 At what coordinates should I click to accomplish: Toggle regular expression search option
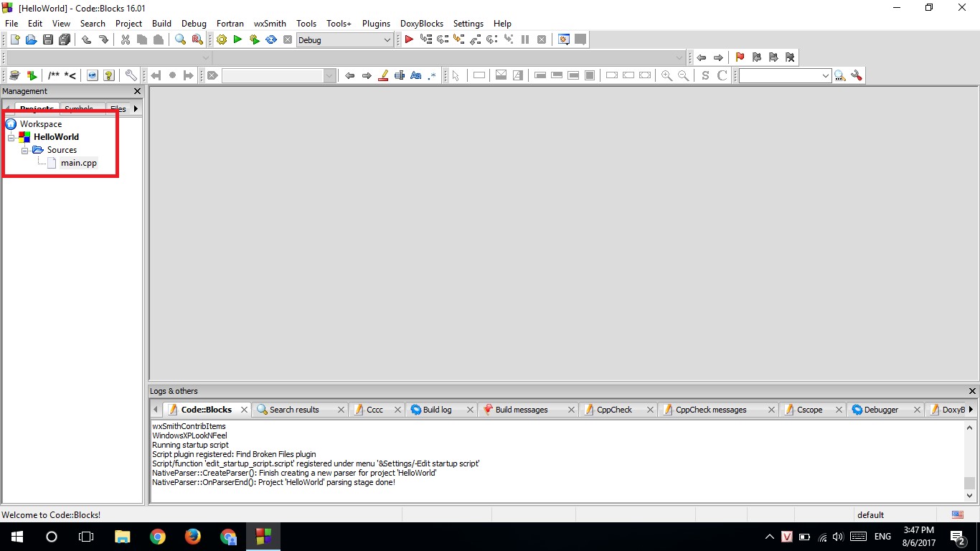pyautogui.click(x=432, y=75)
